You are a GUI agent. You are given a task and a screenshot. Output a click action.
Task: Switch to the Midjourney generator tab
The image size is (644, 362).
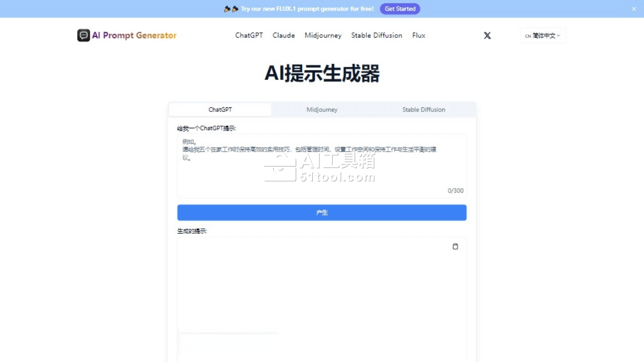[x=322, y=109]
